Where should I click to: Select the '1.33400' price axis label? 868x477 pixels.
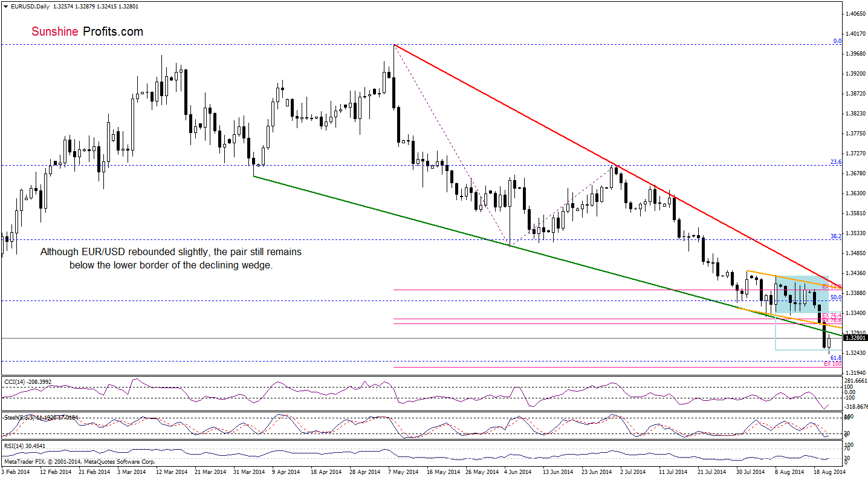(857, 313)
